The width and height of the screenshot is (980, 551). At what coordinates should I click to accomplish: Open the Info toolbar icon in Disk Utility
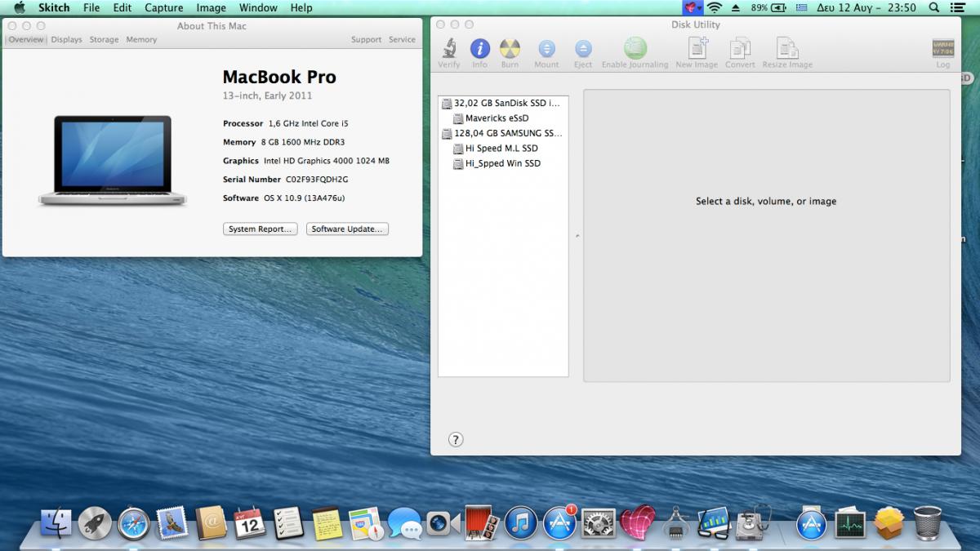coord(480,53)
